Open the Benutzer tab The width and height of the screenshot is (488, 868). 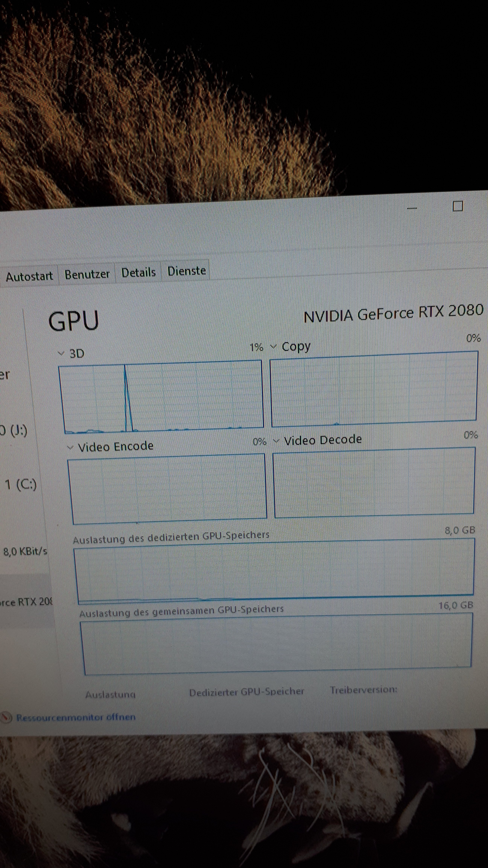[87, 274]
